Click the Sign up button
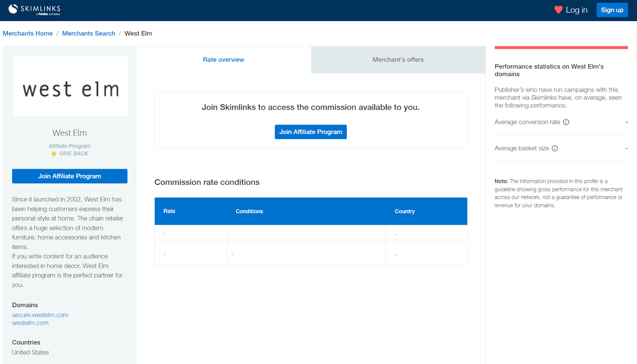The width and height of the screenshot is (637, 364). tap(612, 10)
